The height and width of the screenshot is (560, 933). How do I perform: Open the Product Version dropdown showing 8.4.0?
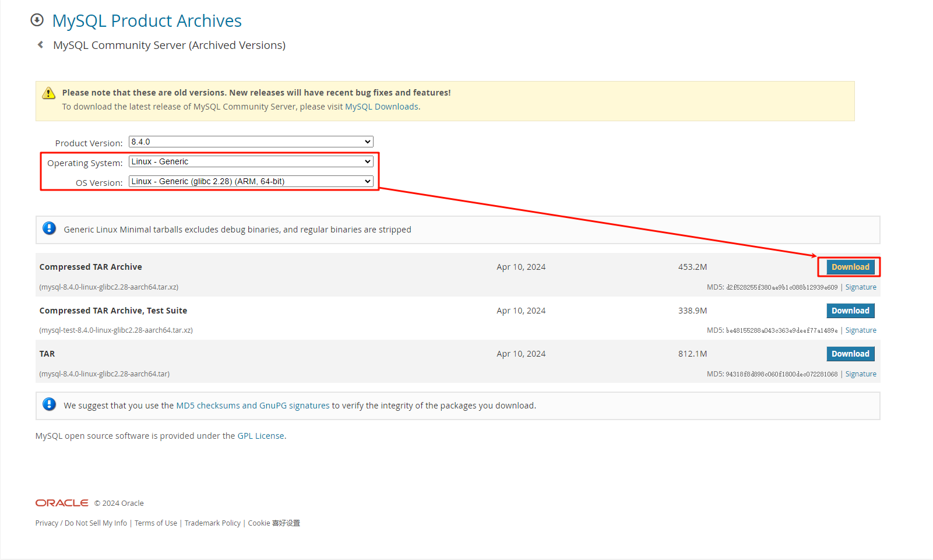coord(251,142)
